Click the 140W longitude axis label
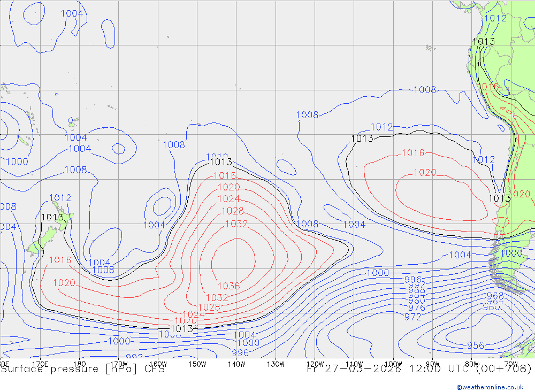 click(236, 364)
